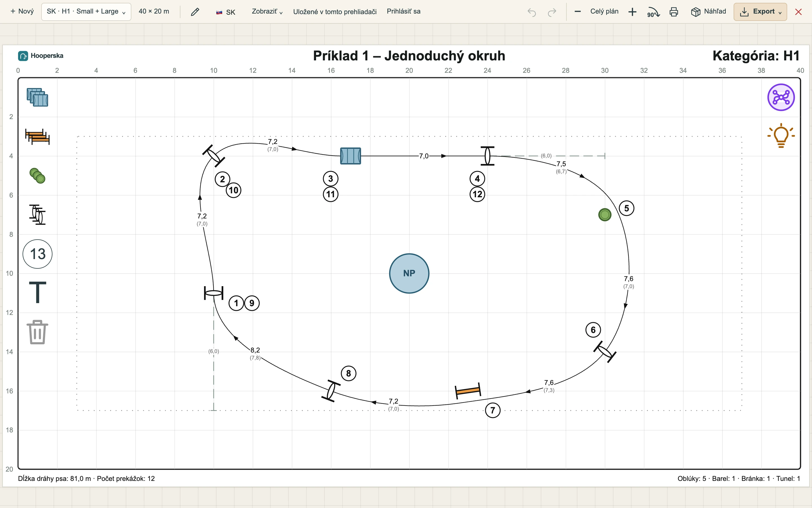Redo the last action
Image resolution: width=812 pixels, height=508 pixels.
552,12
